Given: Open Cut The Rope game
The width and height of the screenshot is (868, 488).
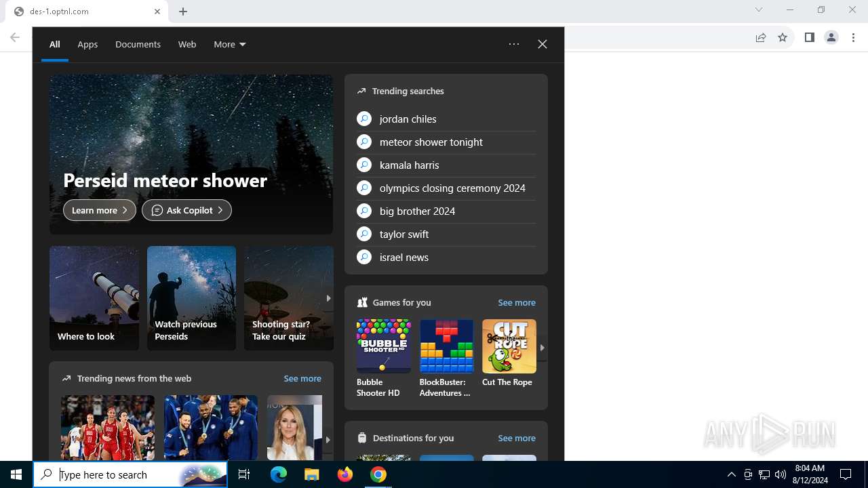Looking at the screenshot, I should pyautogui.click(x=509, y=354).
